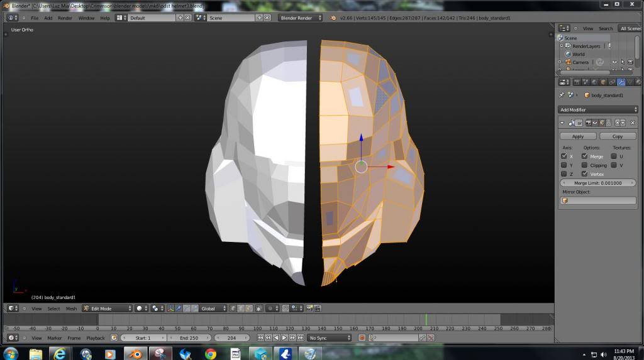
Task: Launch Internet Explorer from the taskbar
Action: click(x=60, y=354)
